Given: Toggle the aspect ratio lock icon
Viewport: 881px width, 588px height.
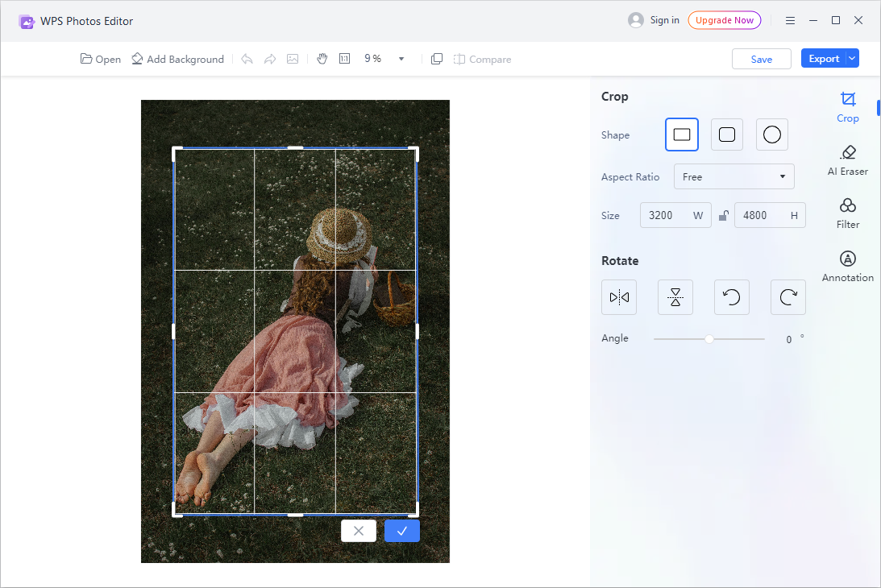Looking at the screenshot, I should pyautogui.click(x=723, y=216).
